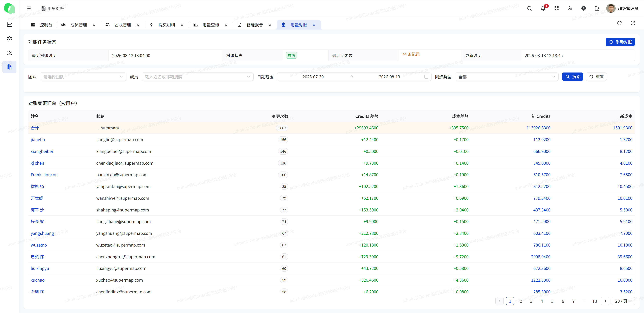Open xuchao user link
Image resolution: width=644 pixels, height=313 pixels.
pyautogui.click(x=38, y=280)
